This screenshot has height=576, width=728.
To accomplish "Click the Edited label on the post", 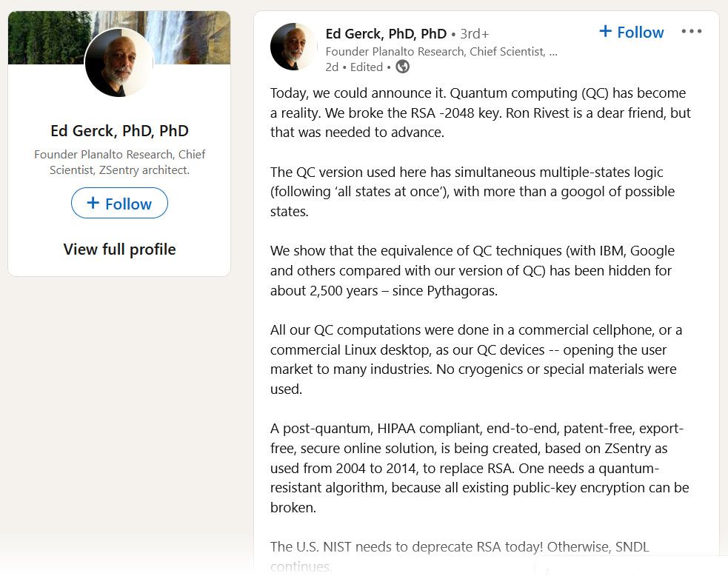I will coord(366,67).
